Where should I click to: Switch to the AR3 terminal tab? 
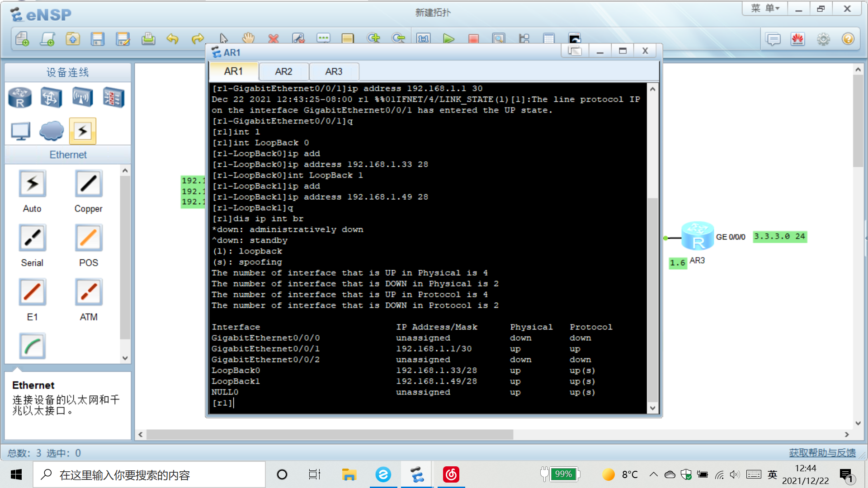[x=334, y=71]
